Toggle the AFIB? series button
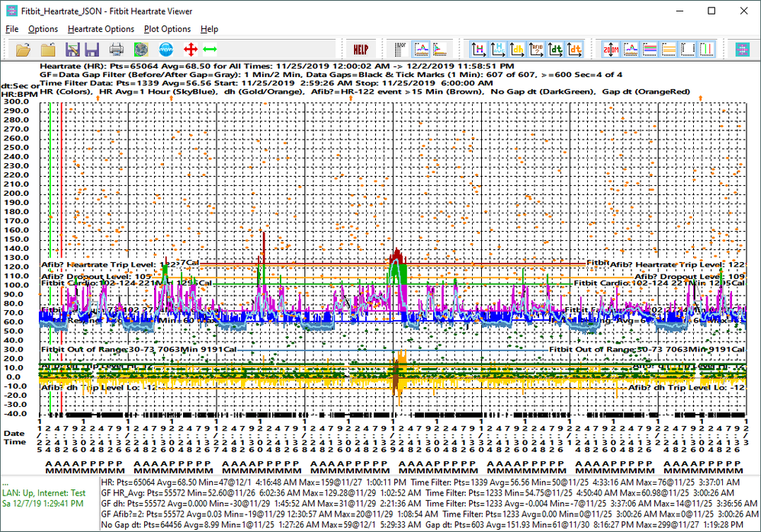Viewport: 761px width, 532px height. 536,50
